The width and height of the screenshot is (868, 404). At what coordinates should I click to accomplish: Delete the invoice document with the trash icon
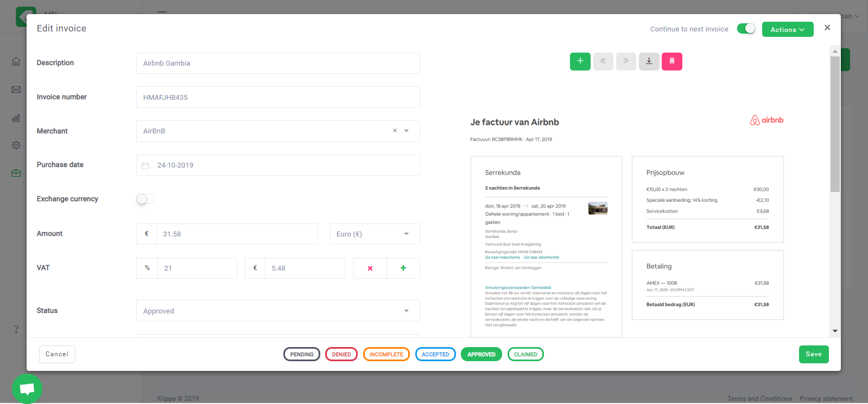coord(672,61)
